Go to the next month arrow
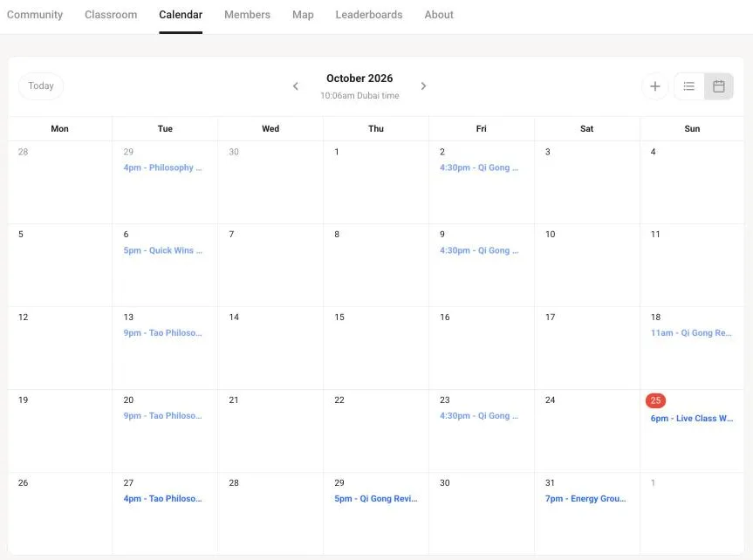This screenshot has height=560, width=753. pos(423,86)
